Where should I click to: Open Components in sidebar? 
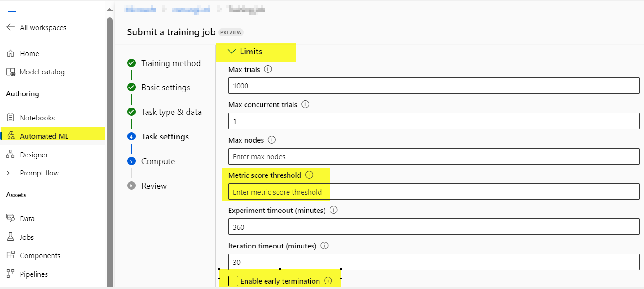point(40,255)
